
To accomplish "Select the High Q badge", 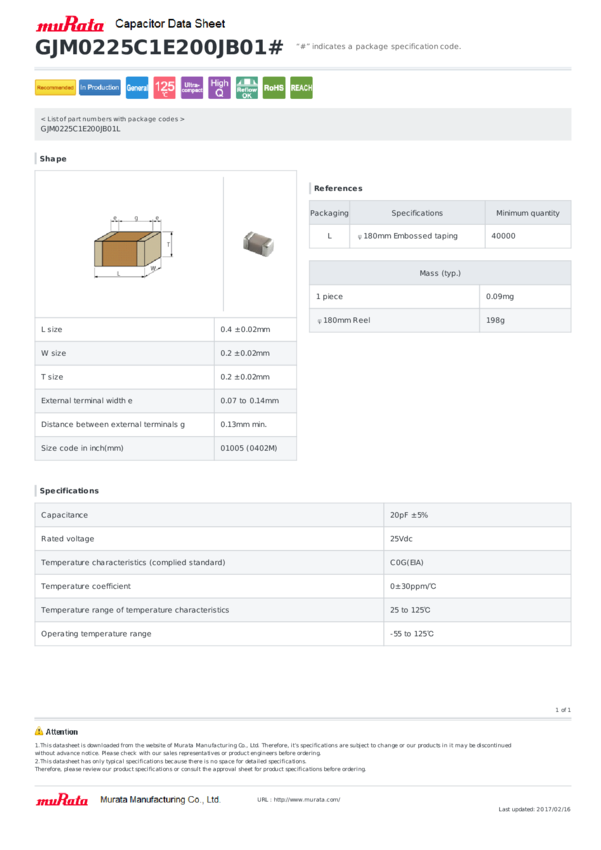I will [x=219, y=87].
